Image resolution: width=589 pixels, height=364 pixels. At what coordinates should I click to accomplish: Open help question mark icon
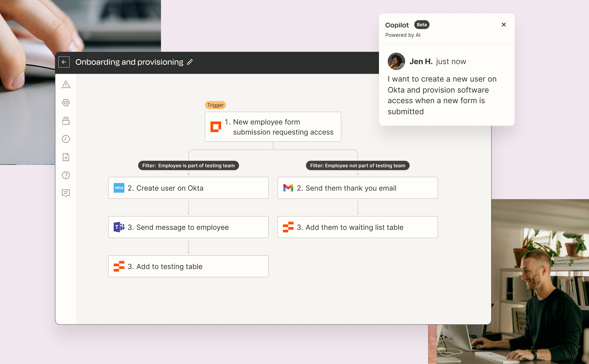pos(66,175)
